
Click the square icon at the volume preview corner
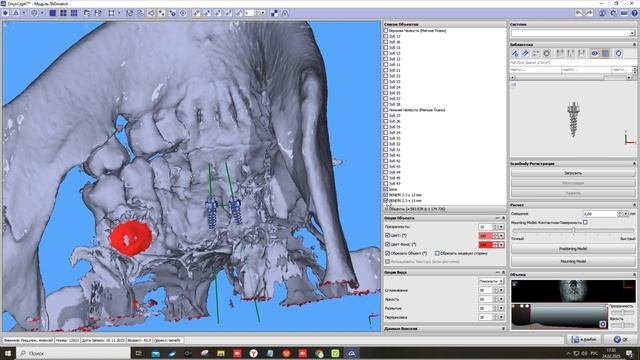pyautogui.click(x=602, y=324)
